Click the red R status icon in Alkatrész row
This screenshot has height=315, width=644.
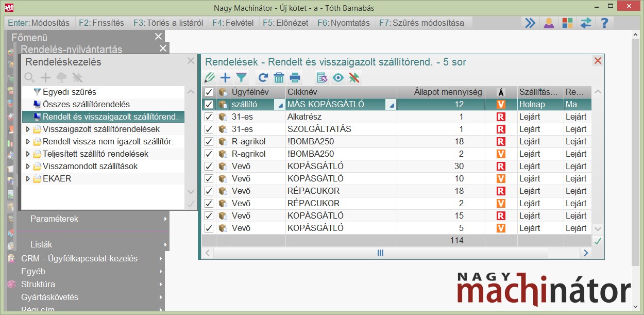click(501, 117)
